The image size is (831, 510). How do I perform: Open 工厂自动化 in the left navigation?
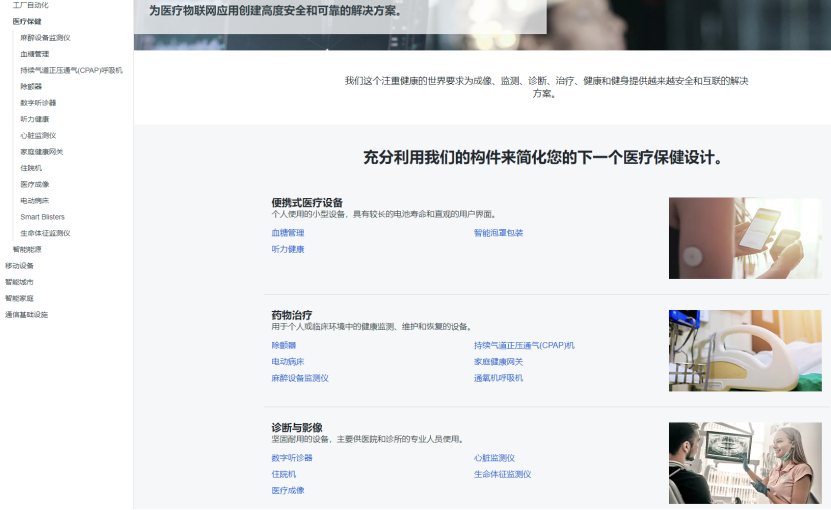31,5
